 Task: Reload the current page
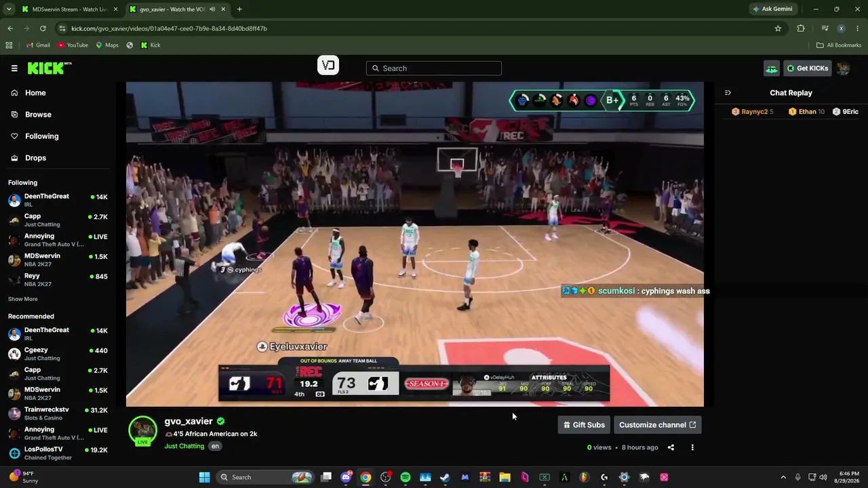(43, 28)
